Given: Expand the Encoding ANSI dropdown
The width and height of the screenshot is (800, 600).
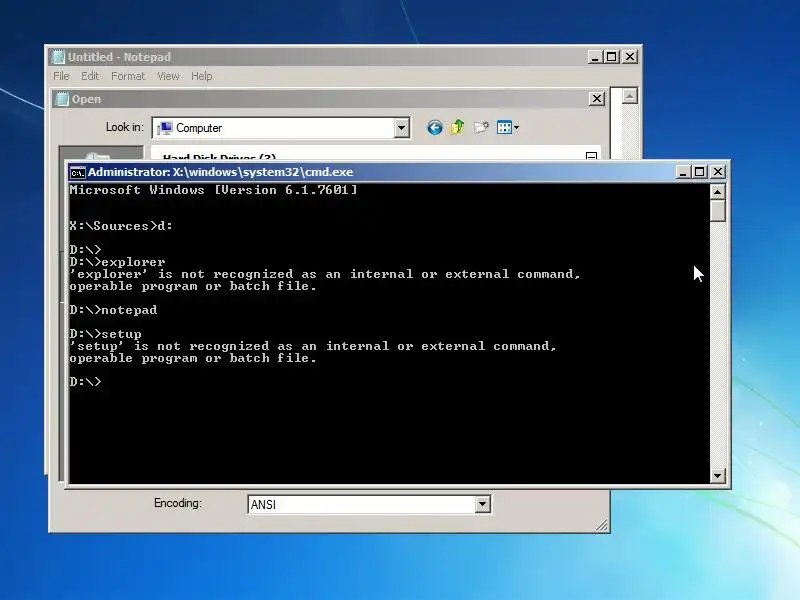Looking at the screenshot, I should (x=482, y=504).
